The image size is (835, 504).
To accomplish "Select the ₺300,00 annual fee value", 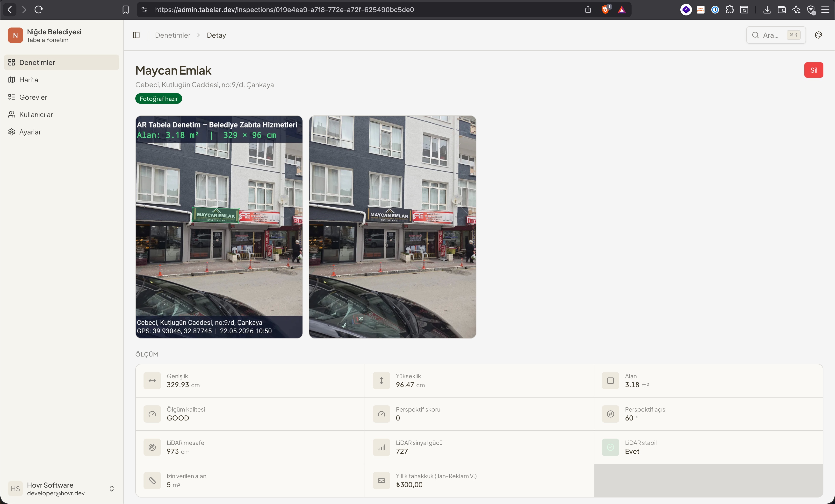I will tap(409, 485).
